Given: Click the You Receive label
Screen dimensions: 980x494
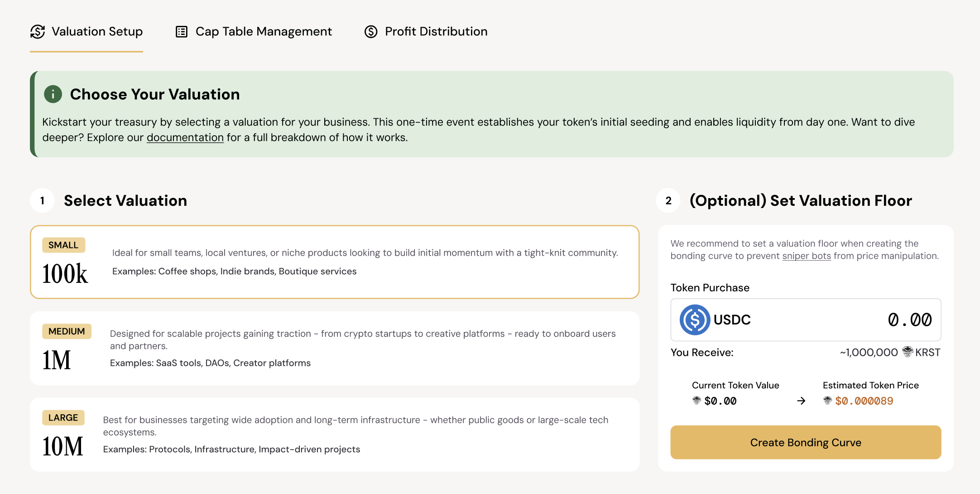Looking at the screenshot, I should (702, 353).
